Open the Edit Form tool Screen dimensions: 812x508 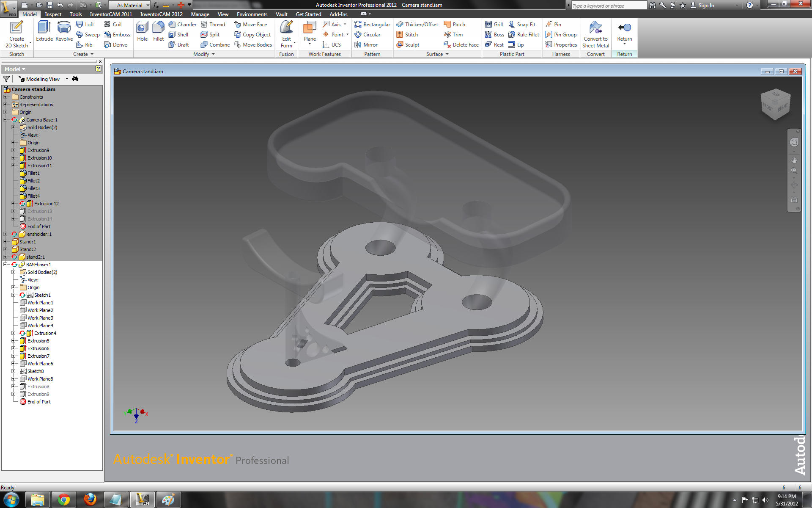pyautogui.click(x=287, y=34)
